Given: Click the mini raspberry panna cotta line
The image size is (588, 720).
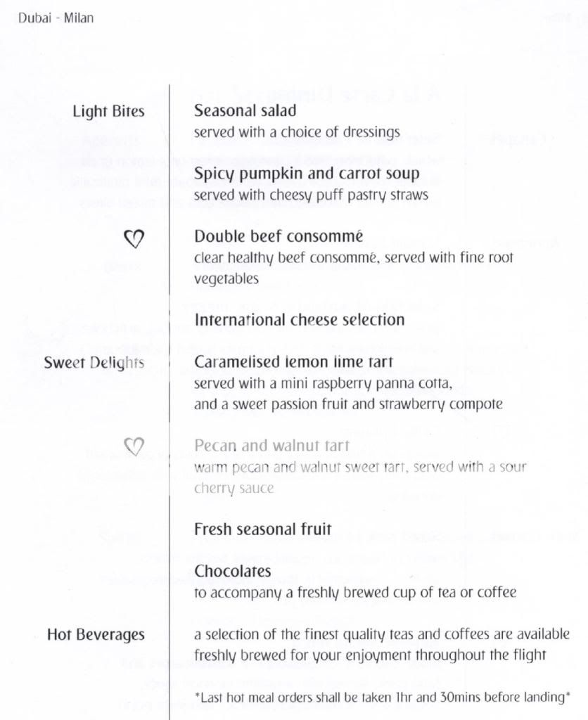Looking at the screenshot, I should [x=323, y=385].
